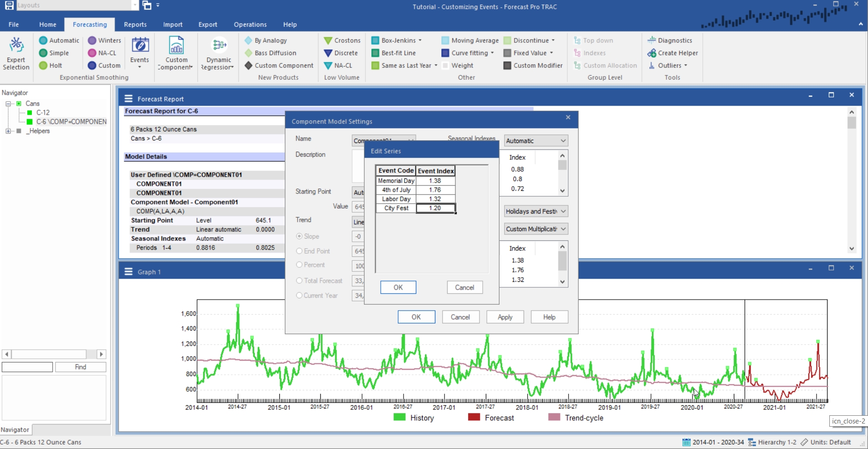The height and width of the screenshot is (449, 868).
Task: Open Help ribbon tab
Action: 290,25
